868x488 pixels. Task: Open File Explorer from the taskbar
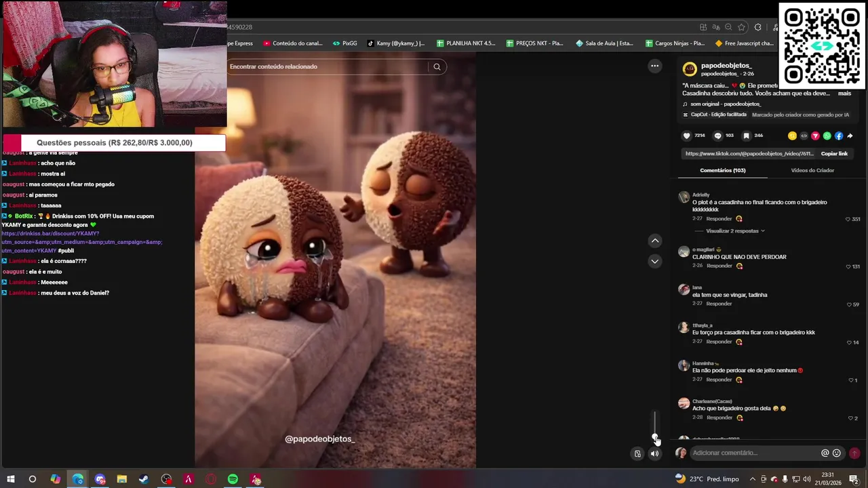[x=121, y=479]
